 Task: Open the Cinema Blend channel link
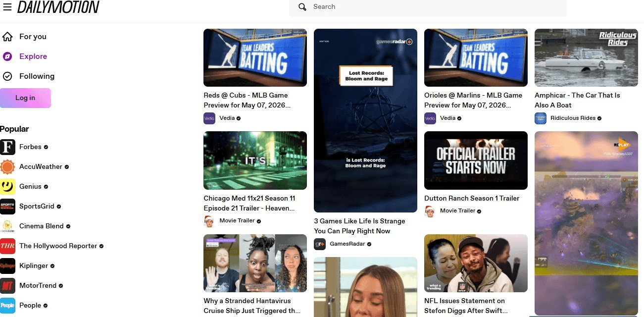(x=42, y=226)
